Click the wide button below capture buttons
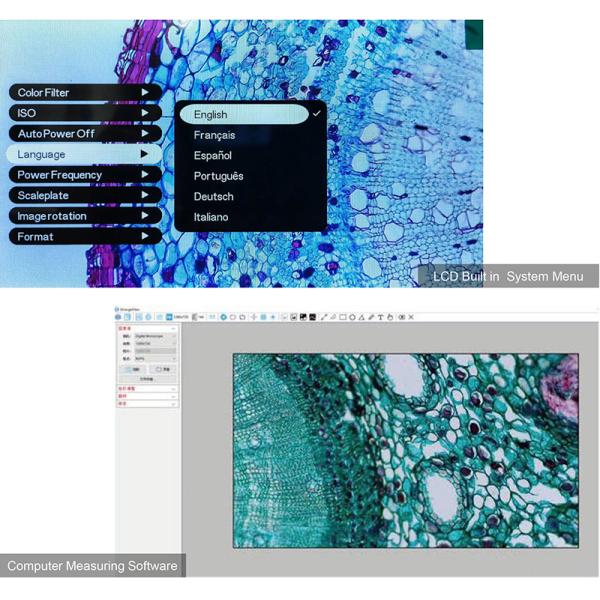The height and width of the screenshot is (600, 600). (147, 380)
